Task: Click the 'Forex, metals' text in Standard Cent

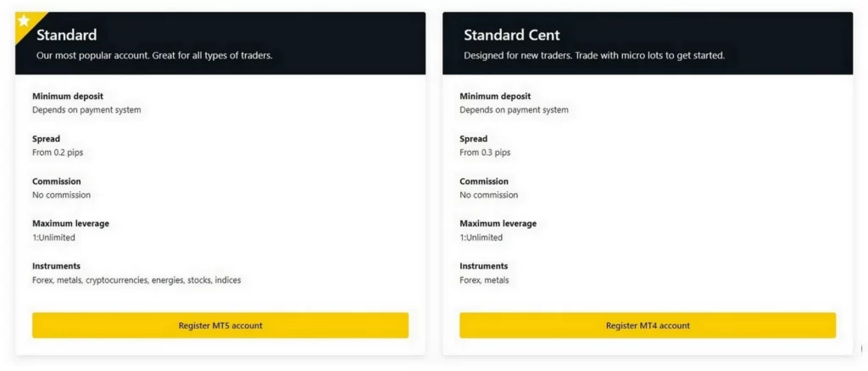Action: tap(484, 280)
